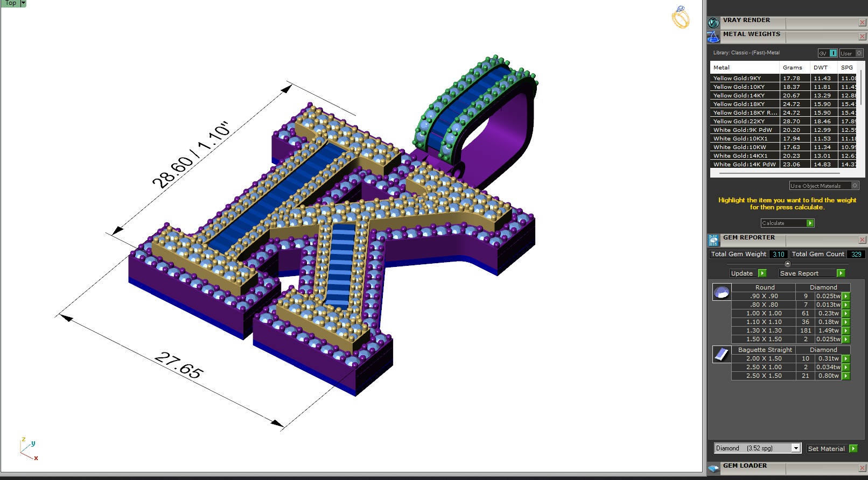Select the Yellow Gold:22KY row
The height and width of the screenshot is (480, 868).
[785, 121]
